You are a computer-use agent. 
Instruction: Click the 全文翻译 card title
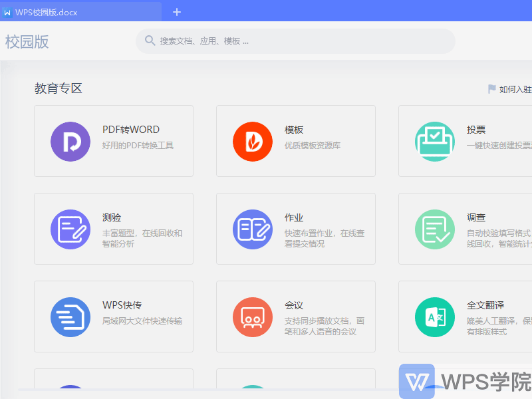click(x=485, y=305)
